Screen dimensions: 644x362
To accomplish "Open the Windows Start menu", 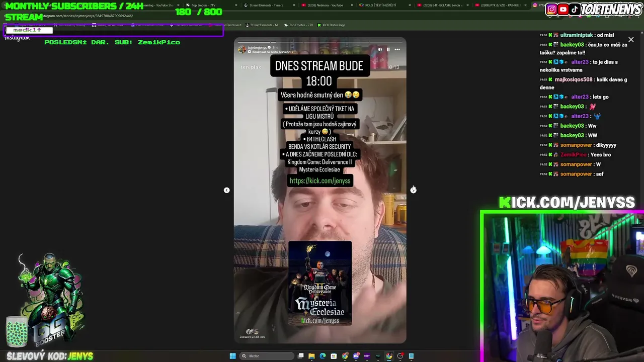I will coord(232,356).
